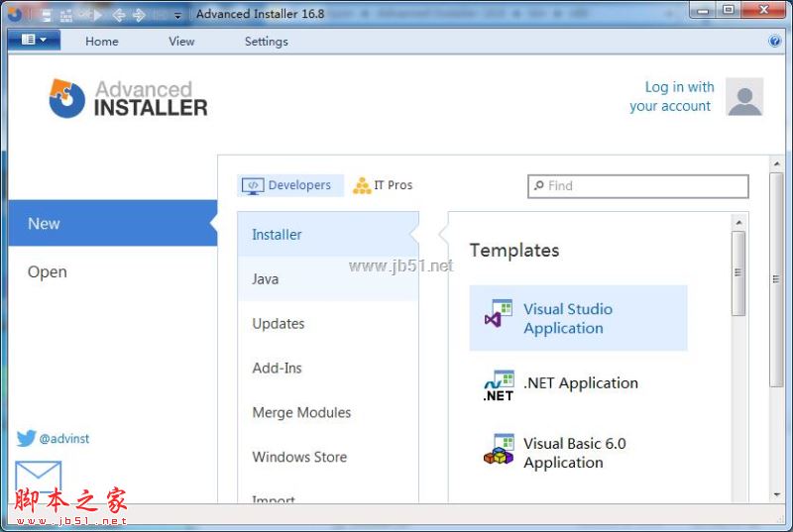
Task: Click the outer page scrollbar up arrow
Action: [776, 163]
